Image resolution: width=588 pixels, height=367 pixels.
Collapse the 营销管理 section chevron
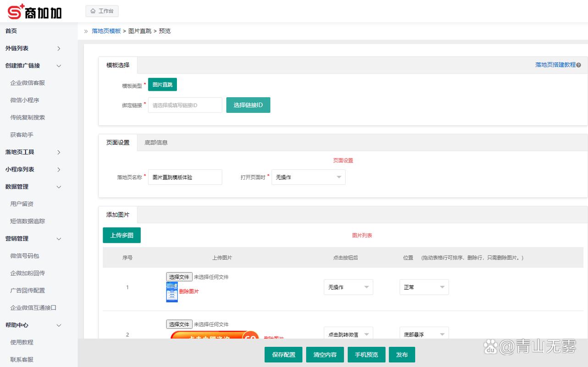point(59,239)
